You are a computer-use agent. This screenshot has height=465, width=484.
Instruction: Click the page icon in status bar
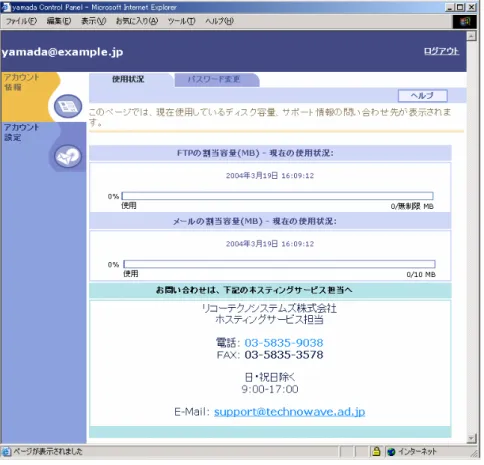pyautogui.click(x=6, y=452)
